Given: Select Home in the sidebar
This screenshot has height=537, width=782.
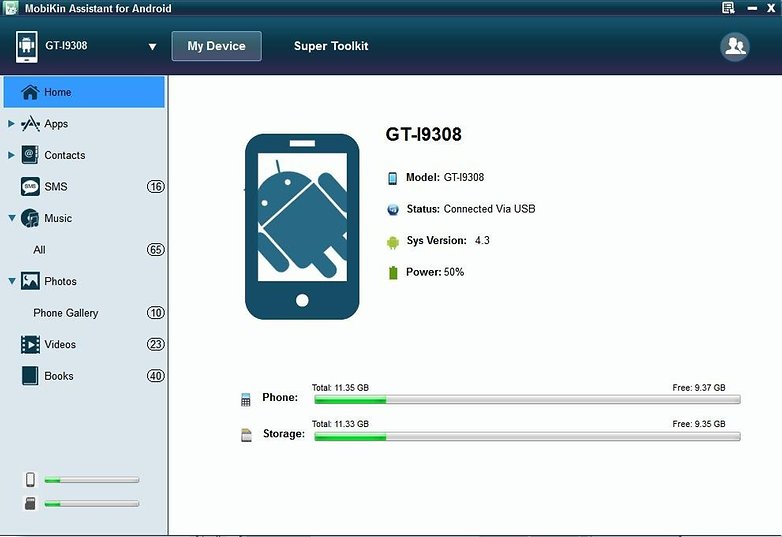Looking at the screenshot, I should tap(84, 92).
